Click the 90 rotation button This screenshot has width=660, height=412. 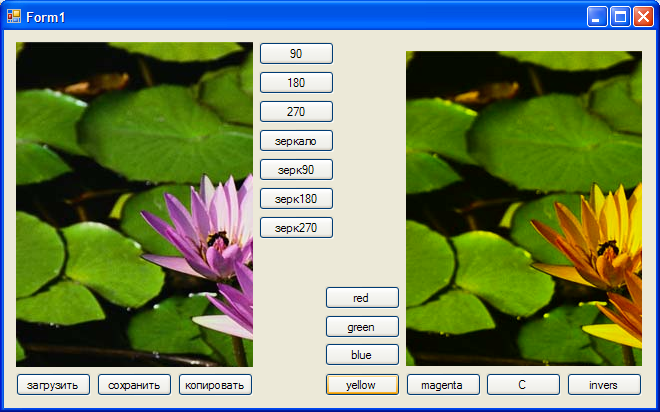296,53
